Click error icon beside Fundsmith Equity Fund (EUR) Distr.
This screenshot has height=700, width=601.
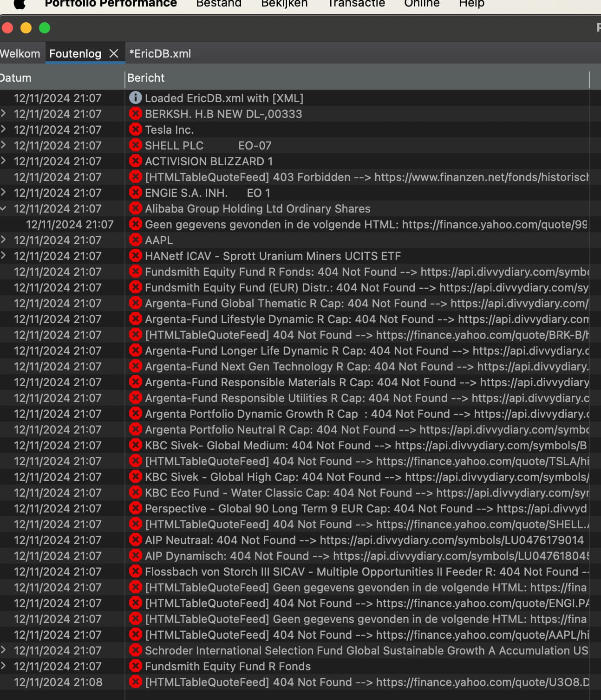[x=135, y=287]
